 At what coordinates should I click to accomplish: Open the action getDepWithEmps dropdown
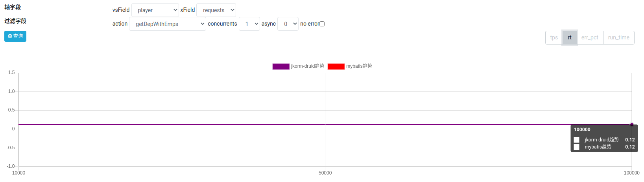[168, 24]
